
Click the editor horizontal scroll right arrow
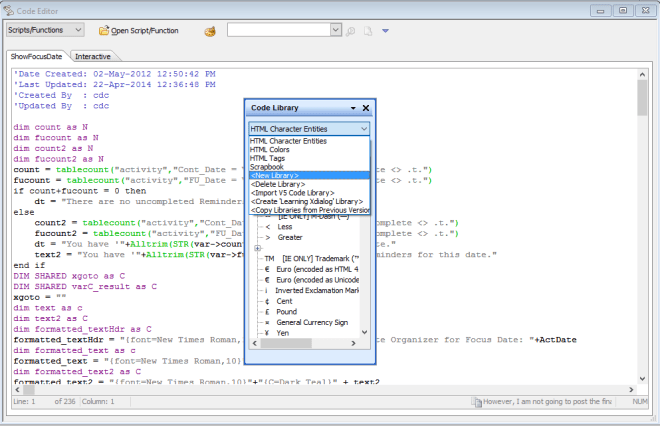[631, 390]
